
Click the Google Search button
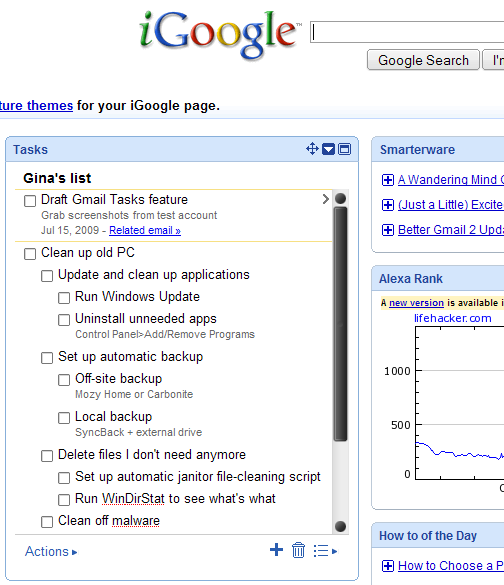tap(423, 60)
